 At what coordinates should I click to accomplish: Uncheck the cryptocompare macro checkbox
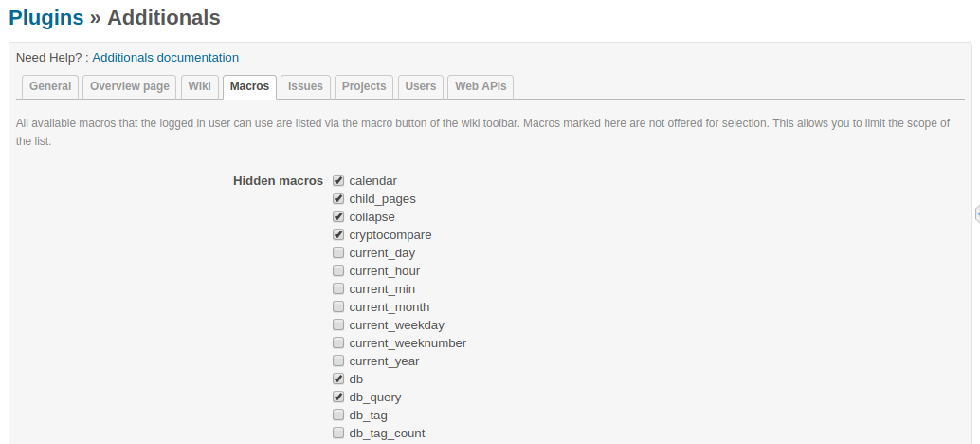pos(338,235)
